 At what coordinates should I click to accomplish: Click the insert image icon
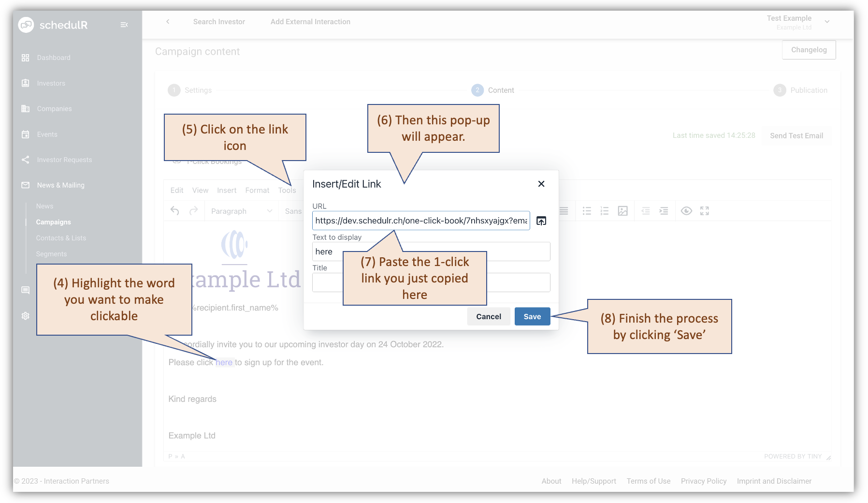coord(622,210)
